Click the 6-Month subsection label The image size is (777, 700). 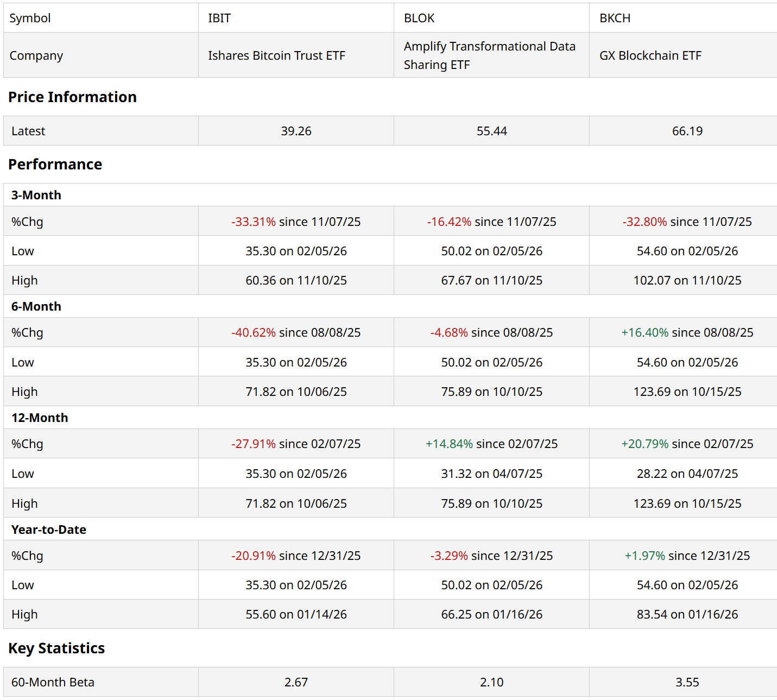click(36, 306)
